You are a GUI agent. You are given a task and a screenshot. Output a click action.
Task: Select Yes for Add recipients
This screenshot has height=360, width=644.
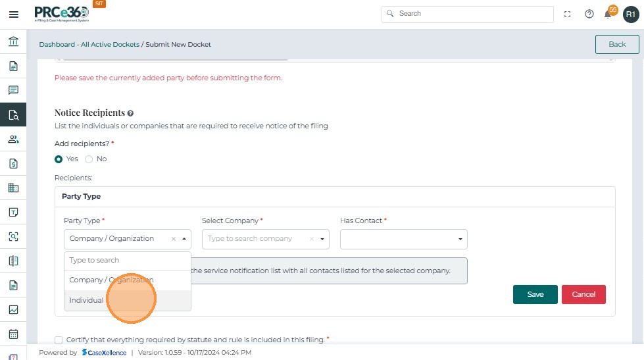(x=59, y=159)
